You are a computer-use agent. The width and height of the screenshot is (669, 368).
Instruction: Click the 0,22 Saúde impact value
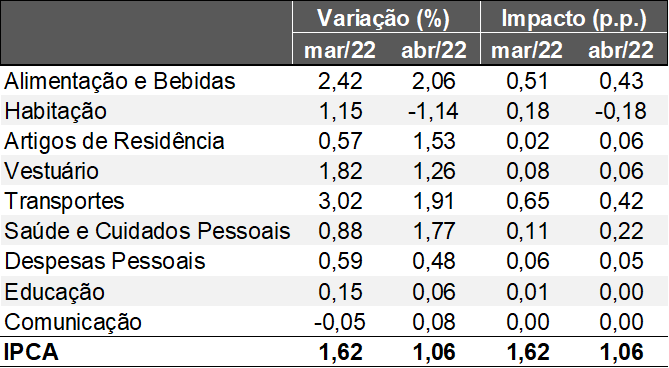point(621,231)
